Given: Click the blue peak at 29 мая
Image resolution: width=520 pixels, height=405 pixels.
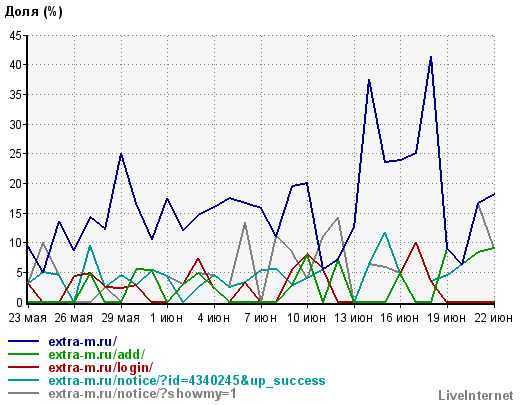Looking at the screenshot, I should click(121, 154).
